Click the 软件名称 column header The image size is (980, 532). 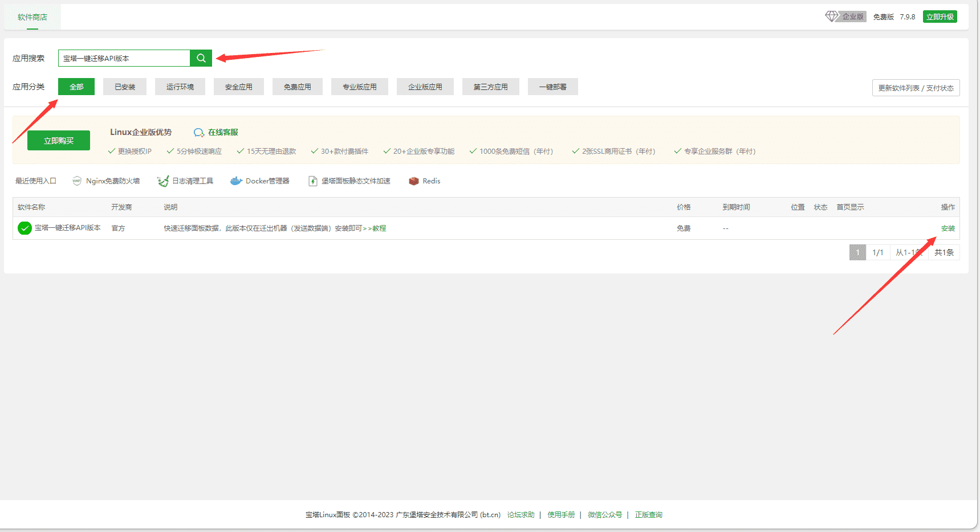[x=31, y=207]
